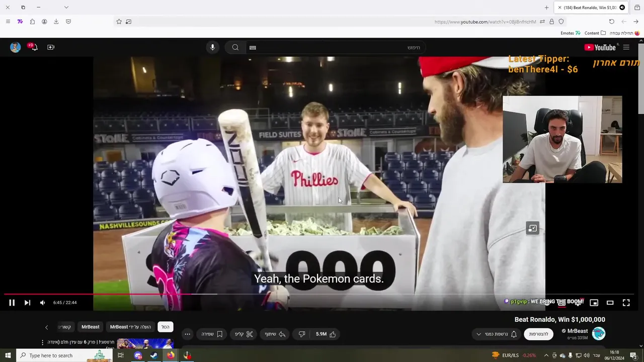This screenshot has height=362, width=644.
Task: Open YouTube notifications bell
Action: [33, 47]
